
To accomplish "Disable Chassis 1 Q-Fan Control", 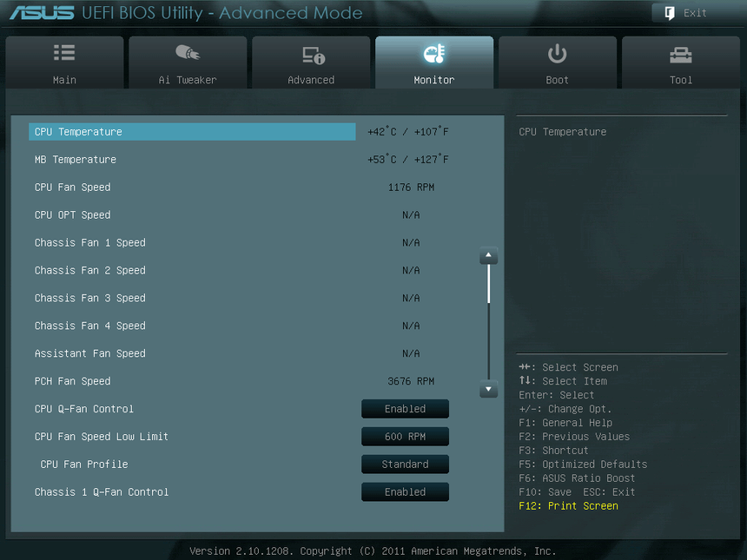I will pos(405,491).
